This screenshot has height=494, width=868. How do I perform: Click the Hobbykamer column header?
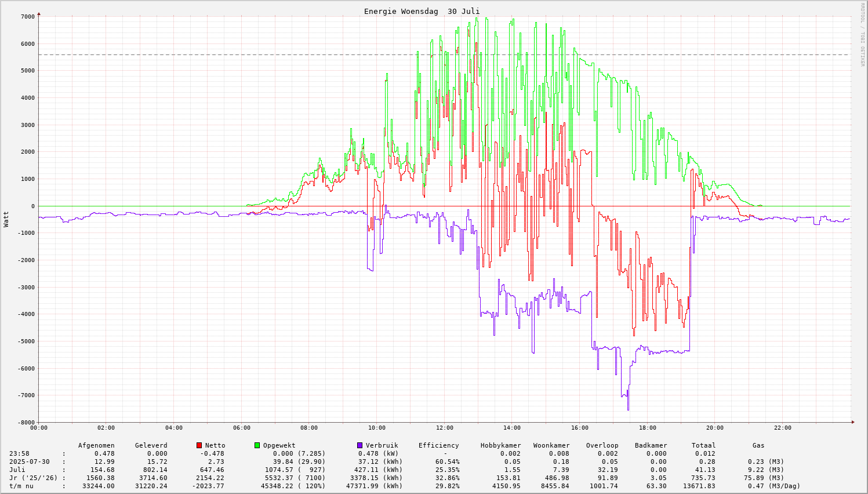[x=500, y=445]
